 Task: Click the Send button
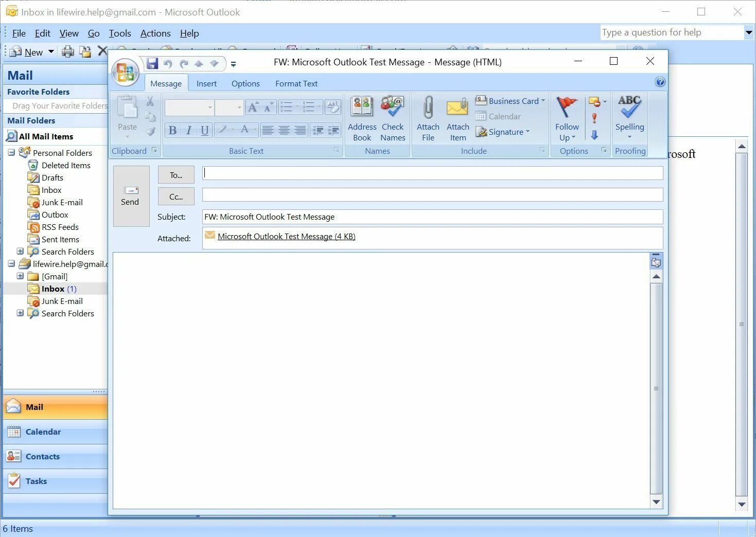pos(131,196)
